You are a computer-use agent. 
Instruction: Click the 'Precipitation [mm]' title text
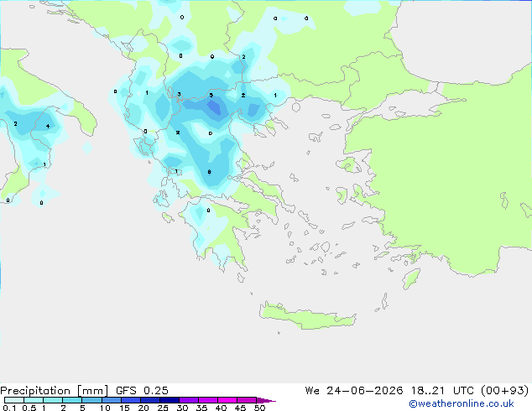55,391
